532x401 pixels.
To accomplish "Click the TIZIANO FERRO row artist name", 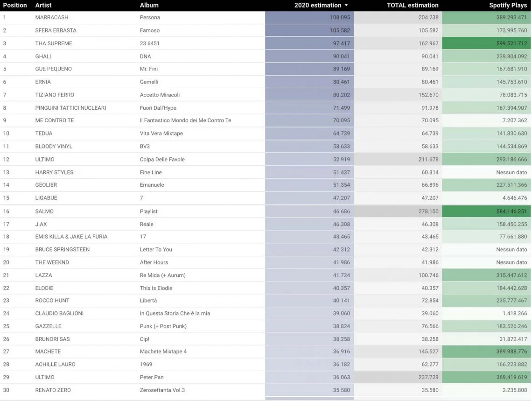I will coord(55,95).
